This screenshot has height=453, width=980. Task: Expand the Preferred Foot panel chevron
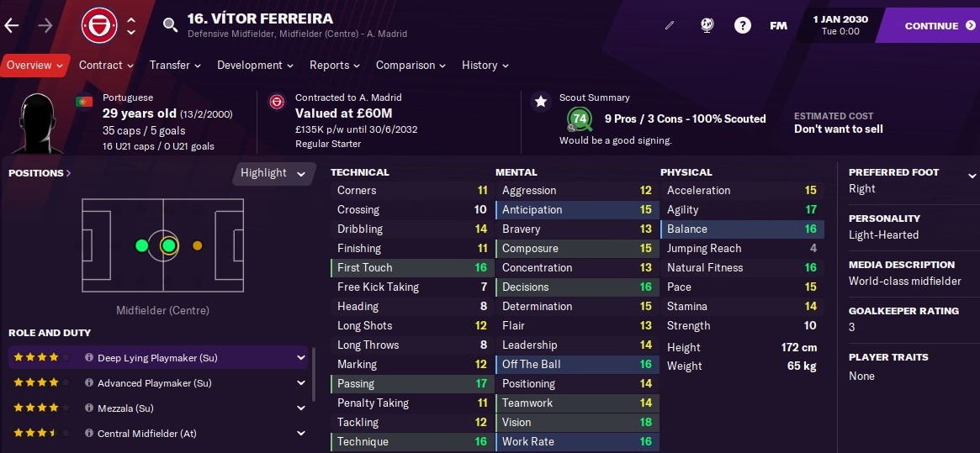coord(972,176)
